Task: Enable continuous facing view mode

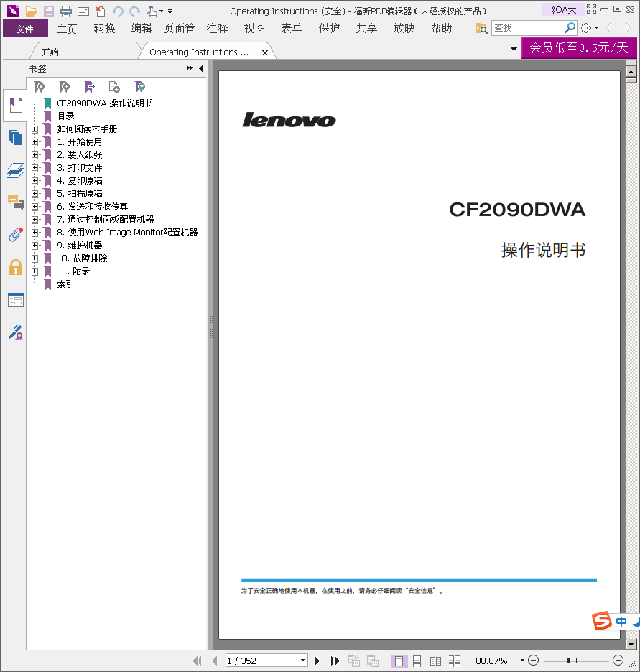Action: coord(455,661)
